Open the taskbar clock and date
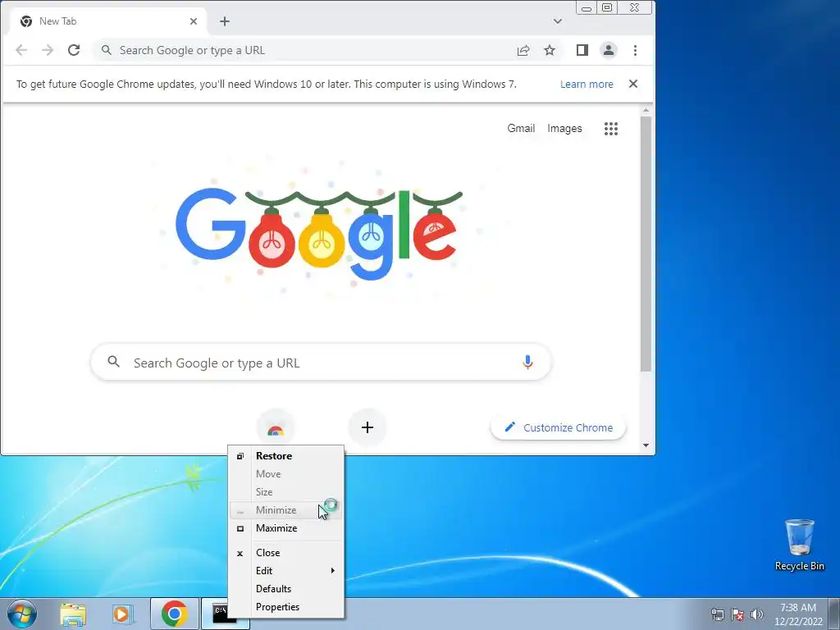This screenshot has width=840, height=630. [798, 614]
